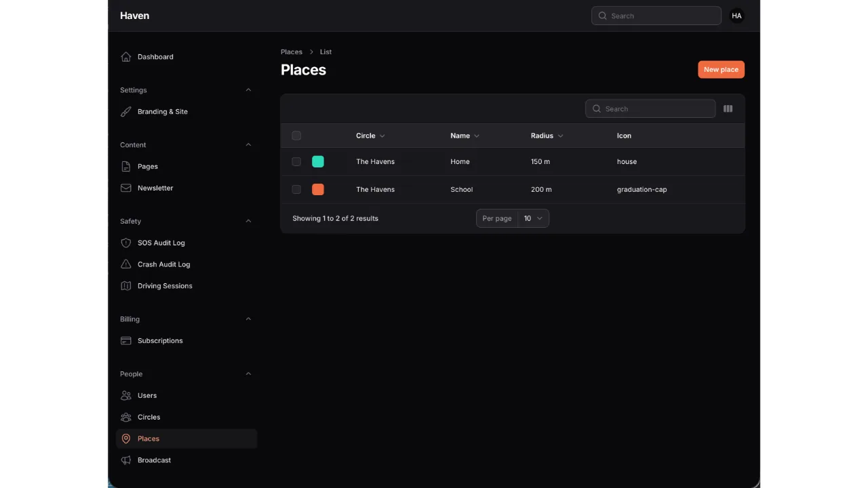Check the Home place row checkbox
Viewport: 868px width, 488px height.
296,162
